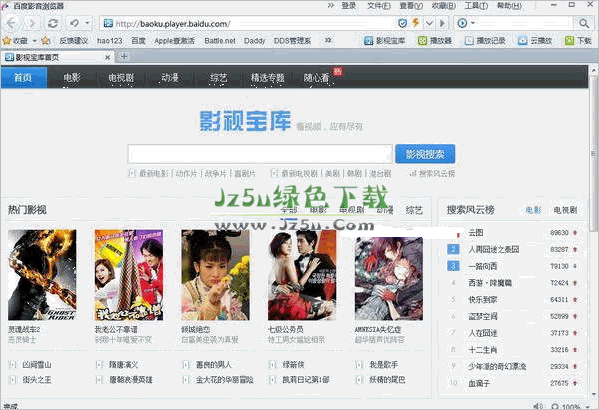
Task: Click the 影视搜索 search button
Action: (x=425, y=154)
